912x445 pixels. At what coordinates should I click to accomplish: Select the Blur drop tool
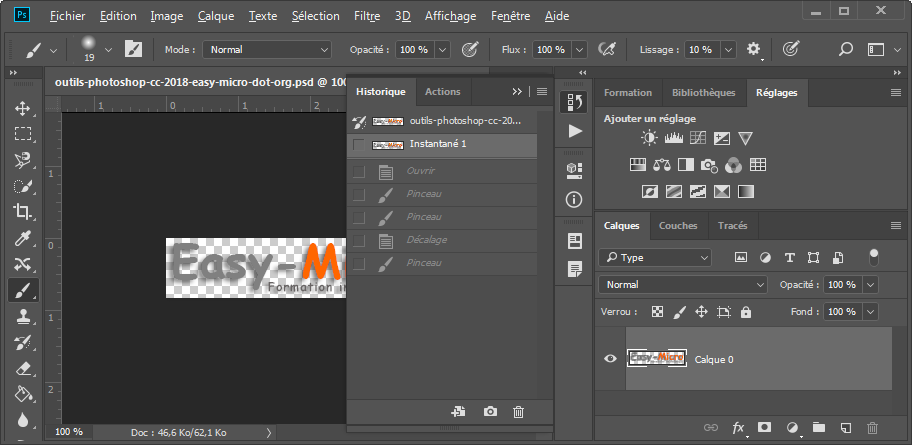pos(23,419)
